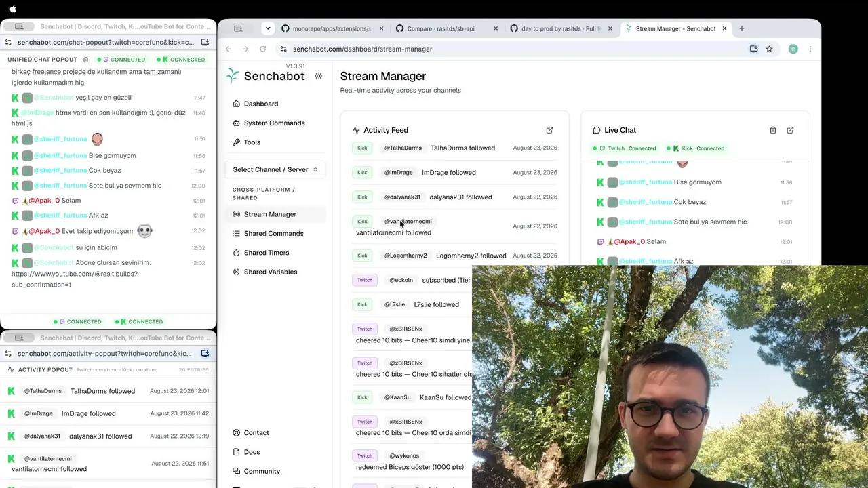
Task: Close the Stream Manager - Senchabot tab
Action: 724,28
